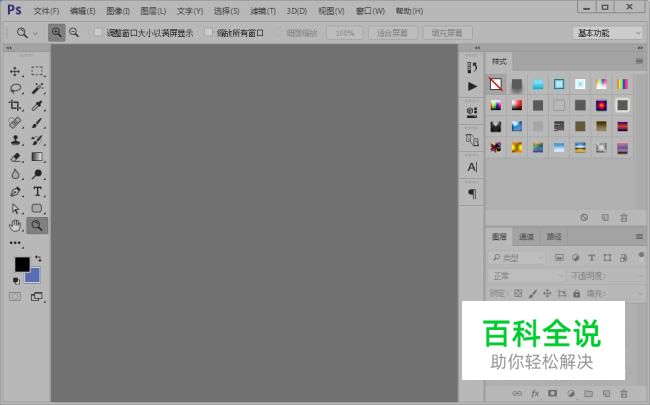Change the screen mode
The height and width of the screenshot is (405, 650).
[37, 296]
